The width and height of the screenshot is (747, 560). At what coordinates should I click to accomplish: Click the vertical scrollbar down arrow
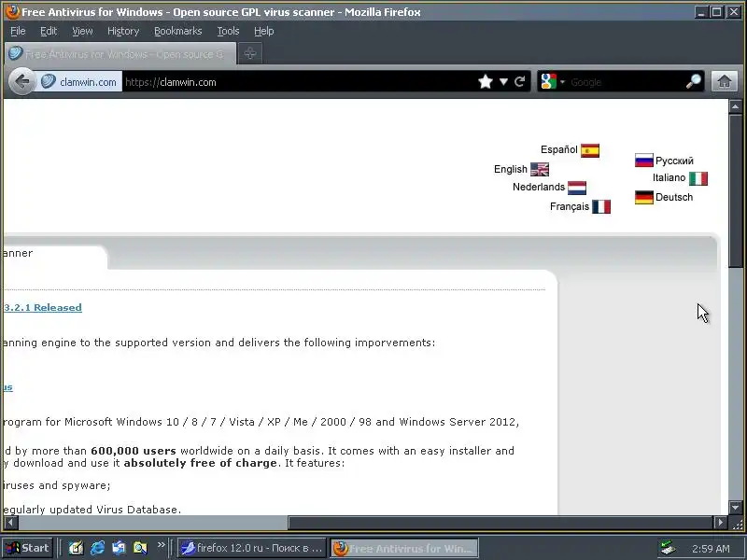735,508
